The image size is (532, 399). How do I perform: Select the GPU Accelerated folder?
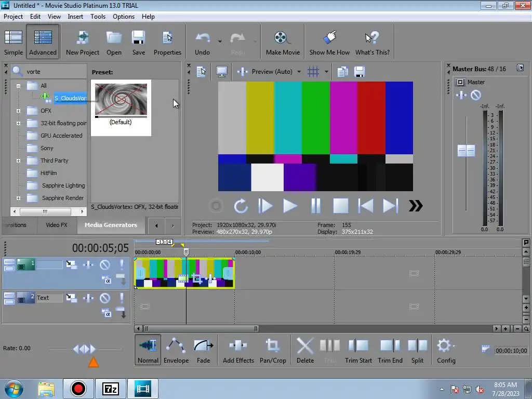[x=61, y=136]
